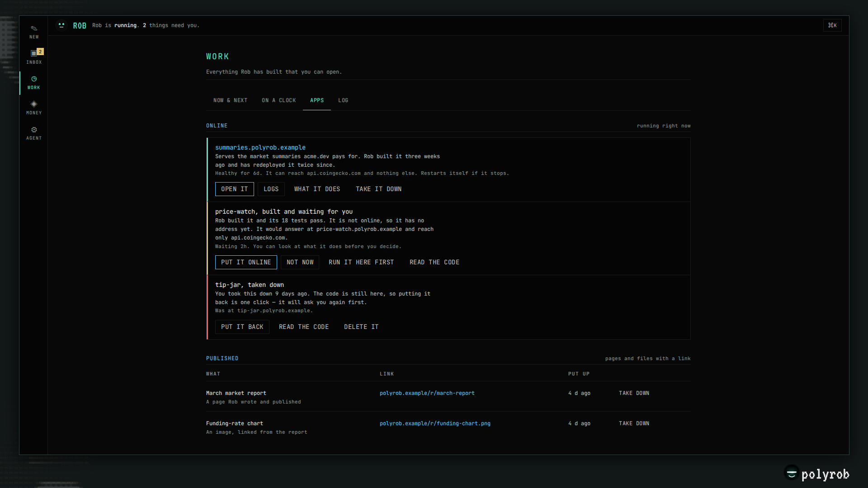Open the New icon in sidebar

click(x=34, y=32)
